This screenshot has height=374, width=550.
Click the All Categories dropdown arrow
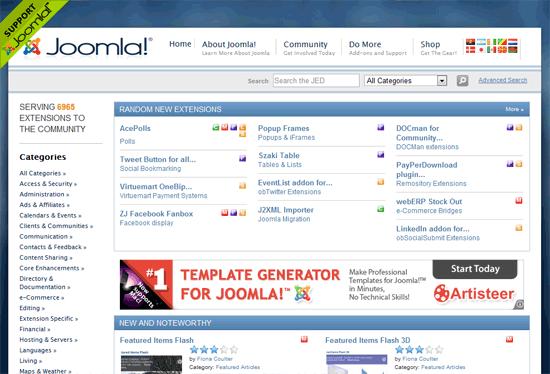442,81
